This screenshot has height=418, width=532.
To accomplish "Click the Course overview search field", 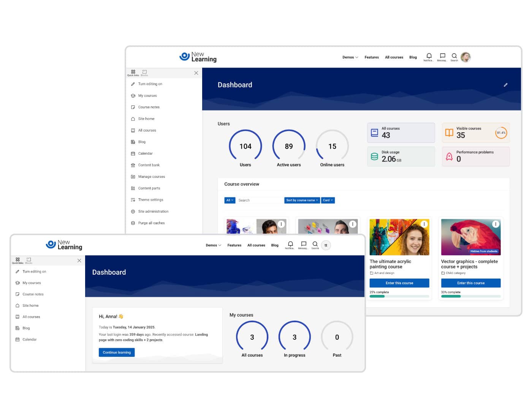I will point(260,200).
